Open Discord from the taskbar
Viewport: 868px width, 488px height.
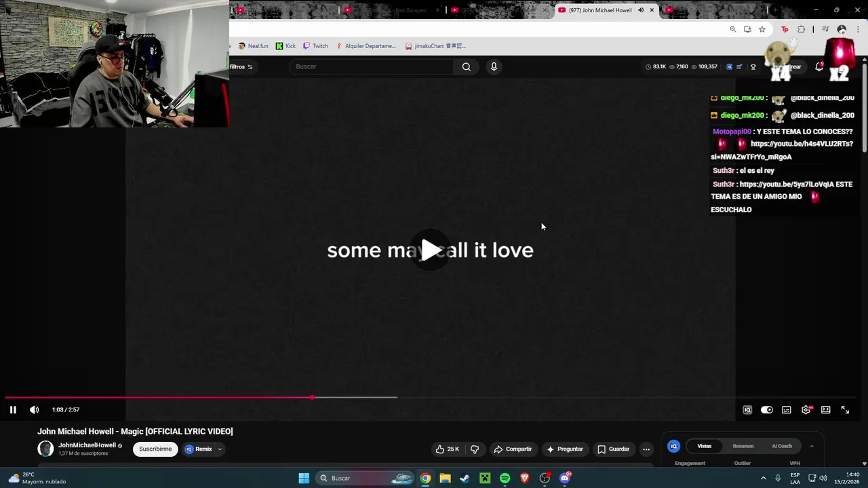tap(565, 479)
